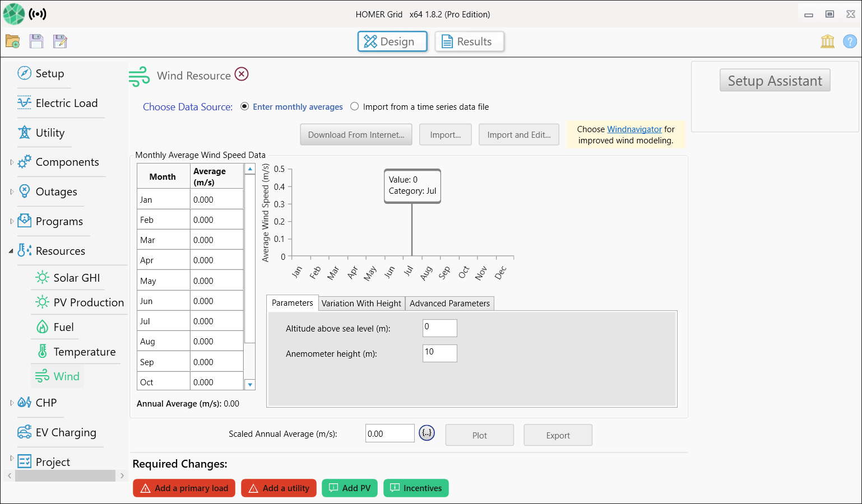
Task: Select Import from a time series data file
Action: click(x=355, y=106)
